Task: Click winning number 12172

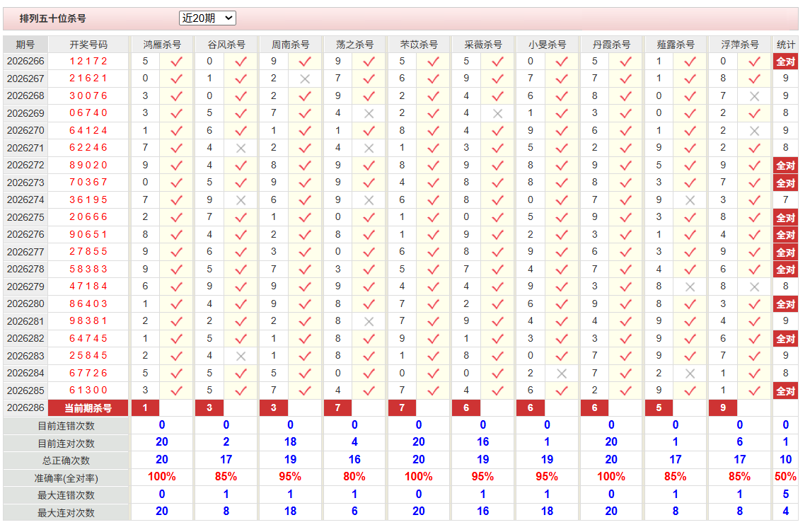Action: pos(88,62)
